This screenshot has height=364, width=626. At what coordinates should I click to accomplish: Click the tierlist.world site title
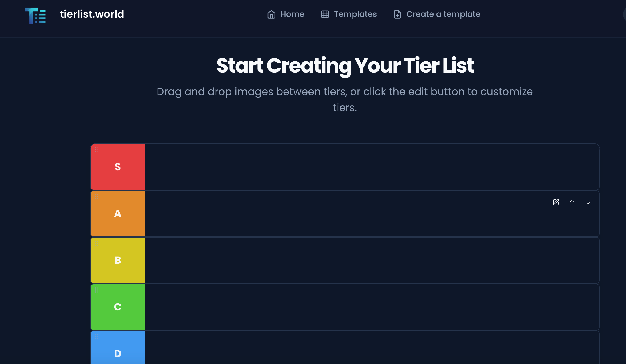(x=92, y=14)
